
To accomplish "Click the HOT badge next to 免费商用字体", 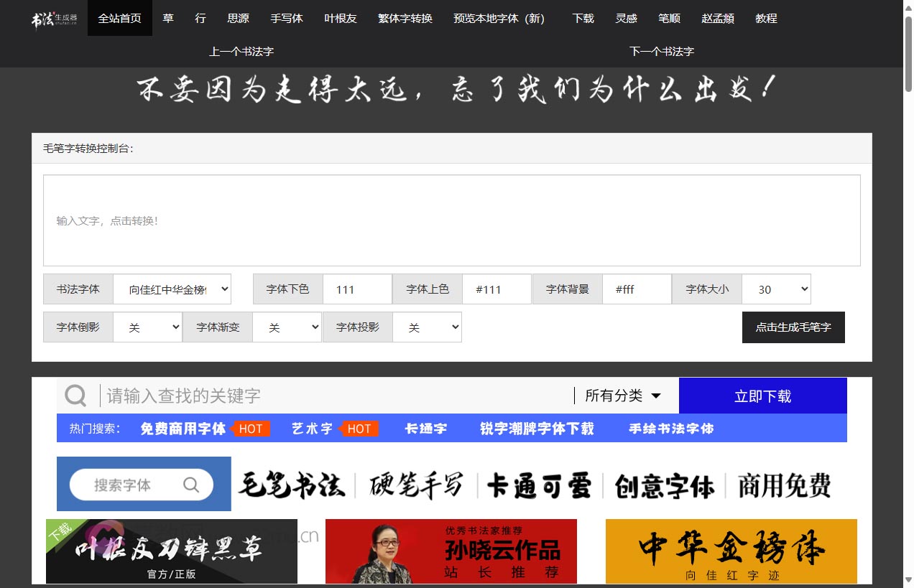I will pyautogui.click(x=251, y=429).
